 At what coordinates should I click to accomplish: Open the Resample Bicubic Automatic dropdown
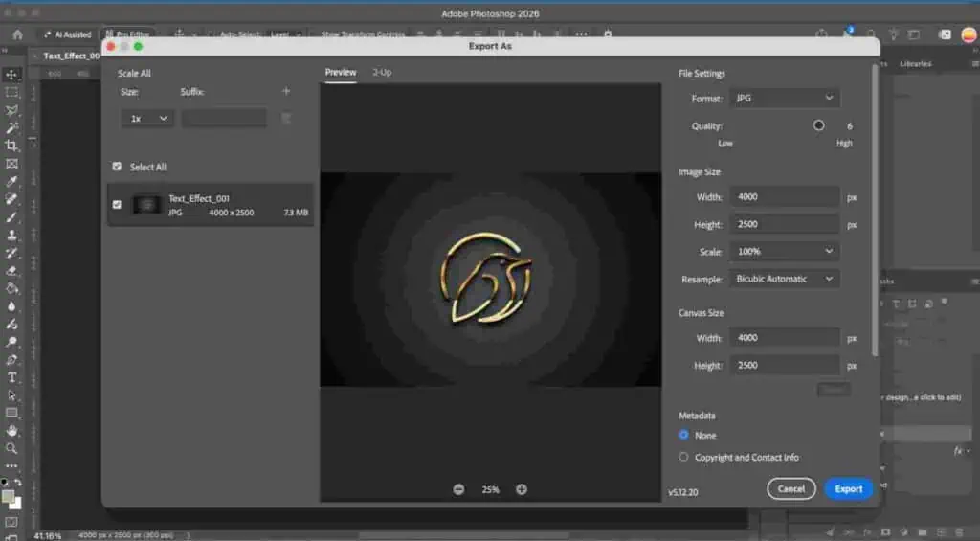point(785,279)
